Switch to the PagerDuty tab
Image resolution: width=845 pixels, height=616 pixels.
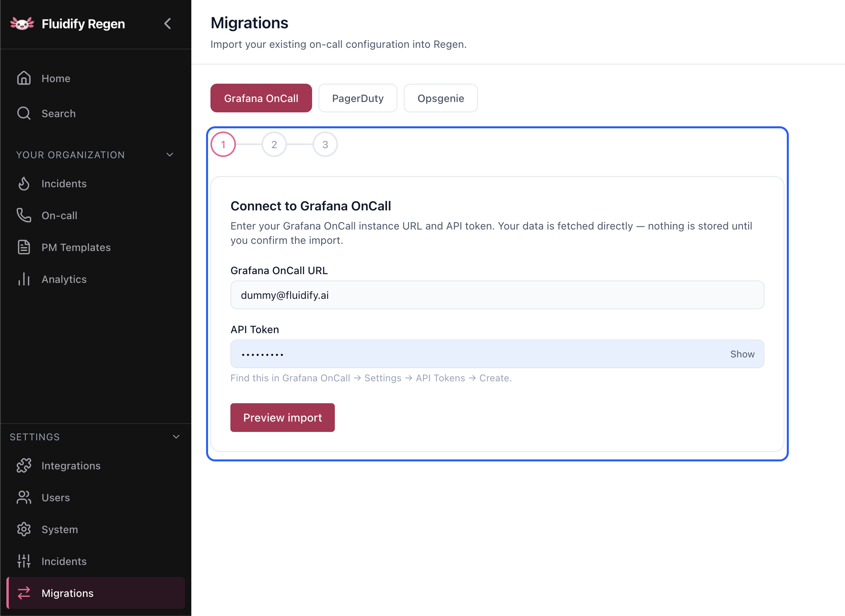coord(358,98)
